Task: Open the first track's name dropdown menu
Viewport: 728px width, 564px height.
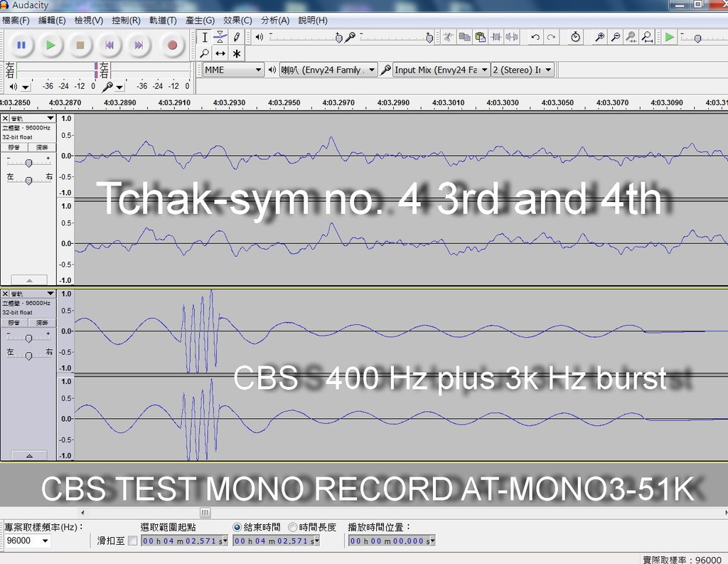Action: (33, 119)
